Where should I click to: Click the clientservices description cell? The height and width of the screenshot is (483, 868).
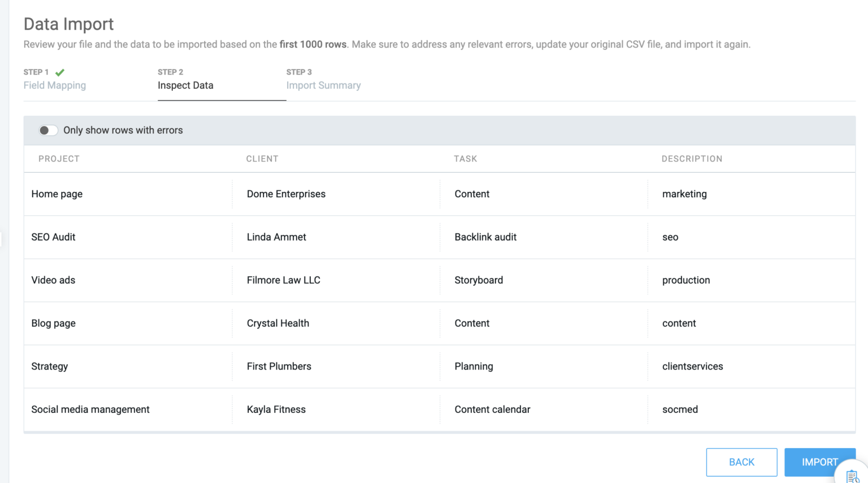point(752,366)
